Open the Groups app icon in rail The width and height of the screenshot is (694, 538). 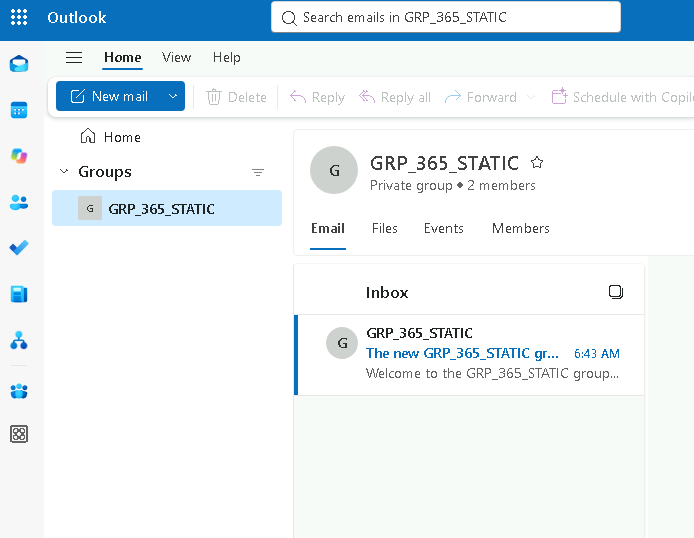click(x=19, y=391)
